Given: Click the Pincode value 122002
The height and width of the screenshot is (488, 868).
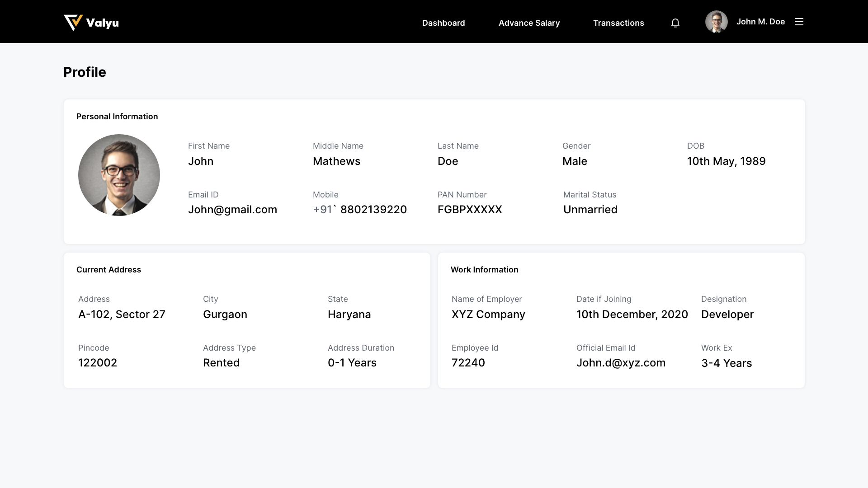Looking at the screenshot, I should pyautogui.click(x=98, y=363).
